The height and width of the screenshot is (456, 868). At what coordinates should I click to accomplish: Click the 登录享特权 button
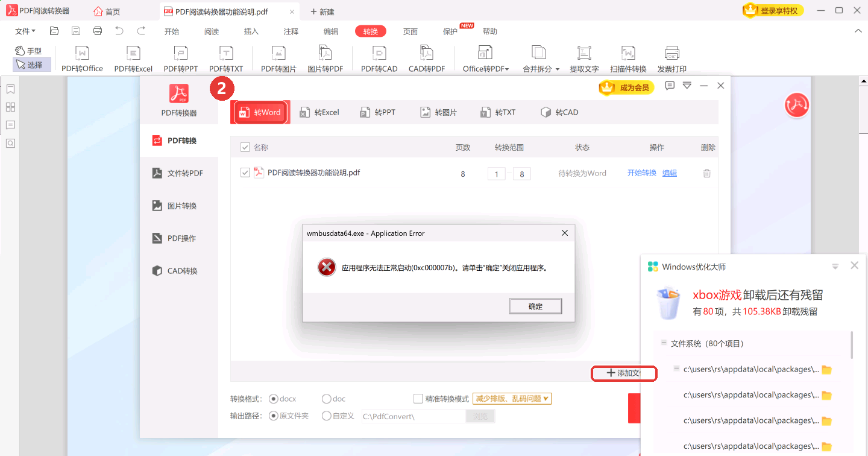click(x=773, y=10)
